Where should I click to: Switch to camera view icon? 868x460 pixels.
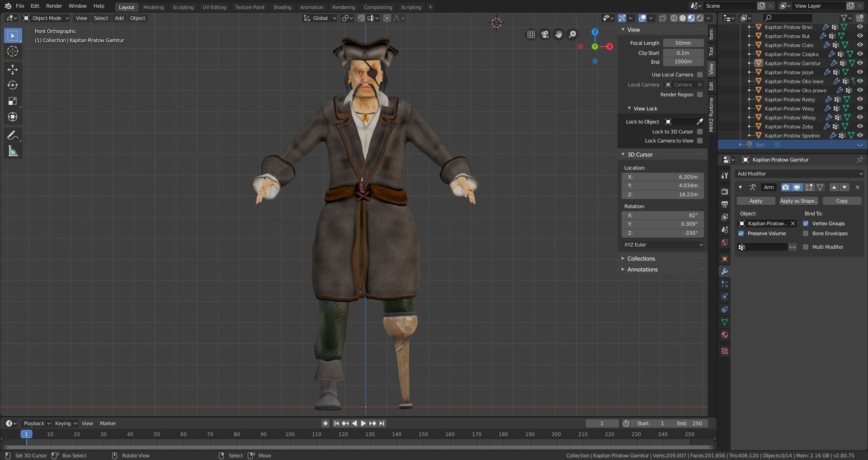(545, 34)
